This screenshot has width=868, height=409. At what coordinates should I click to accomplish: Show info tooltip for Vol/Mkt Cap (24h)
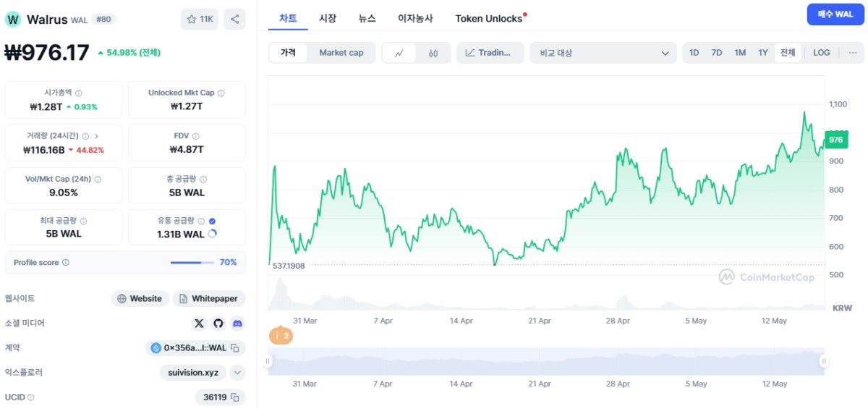tap(98, 179)
